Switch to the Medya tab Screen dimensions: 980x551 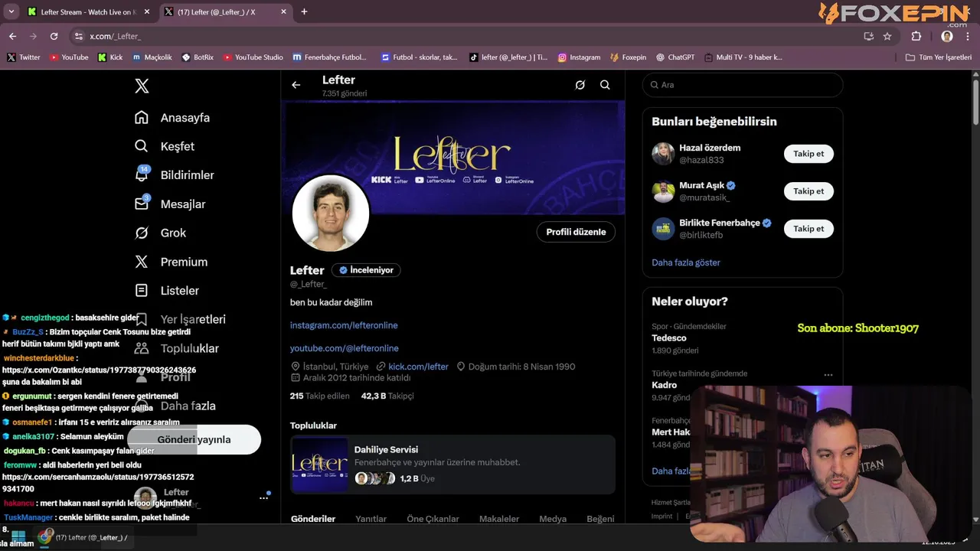tap(553, 519)
